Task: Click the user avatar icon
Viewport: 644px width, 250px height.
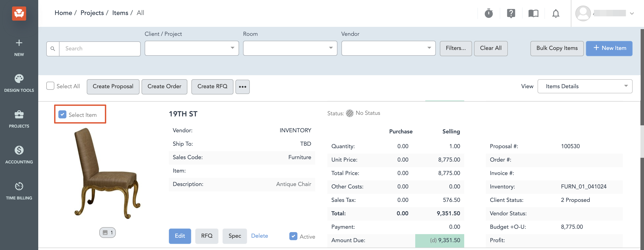Action: click(x=583, y=13)
